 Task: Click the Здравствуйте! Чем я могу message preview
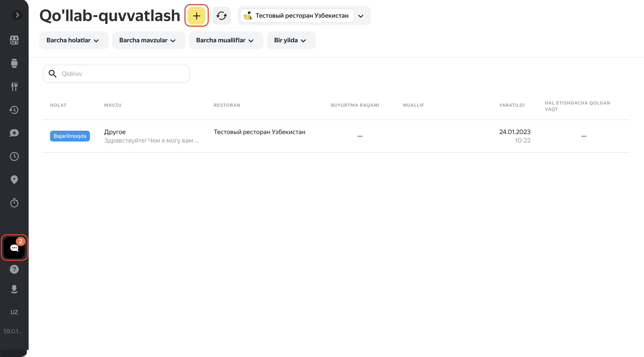point(152,141)
